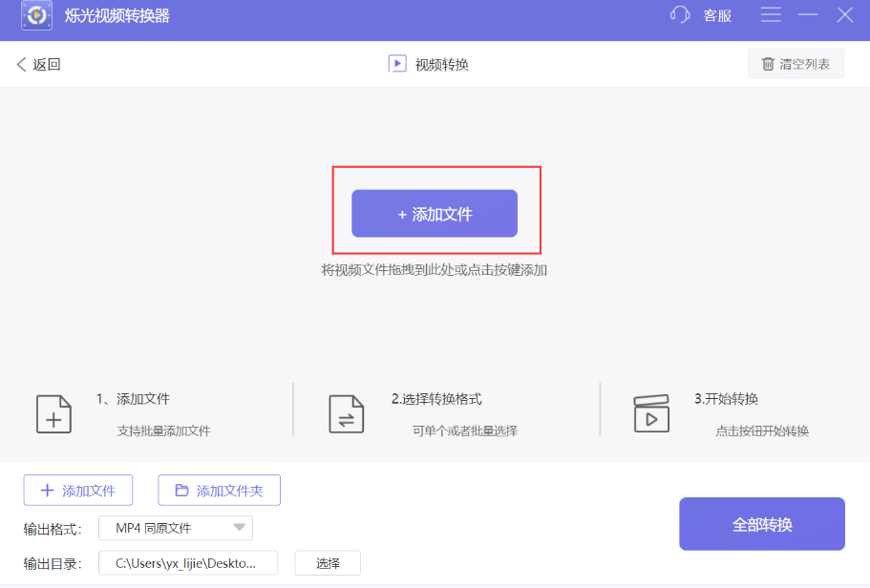Click the 烁光 logo icon in title bar
870x588 pixels.
pyautogui.click(x=35, y=15)
